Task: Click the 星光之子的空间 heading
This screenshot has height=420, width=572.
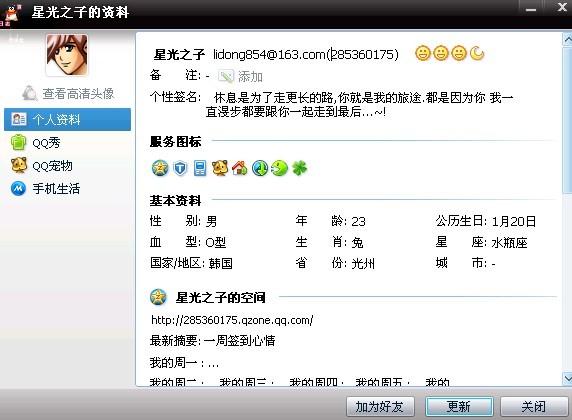Action: pos(220,297)
